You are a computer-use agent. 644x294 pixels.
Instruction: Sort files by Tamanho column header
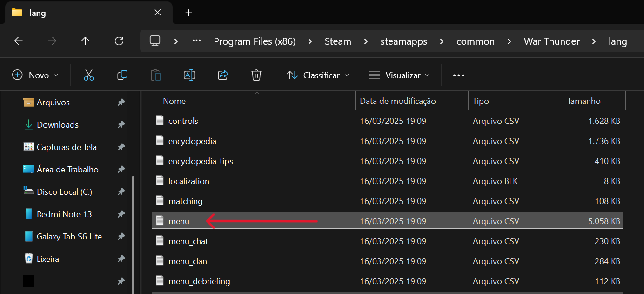(584, 101)
